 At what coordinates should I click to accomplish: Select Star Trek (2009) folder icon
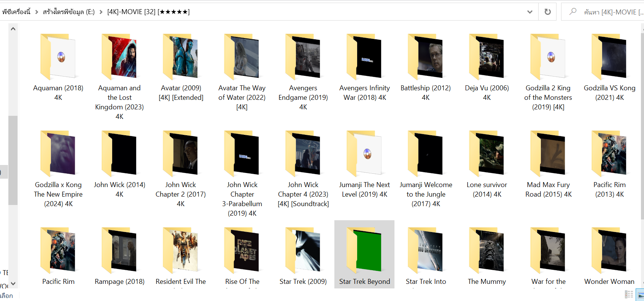(x=303, y=250)
